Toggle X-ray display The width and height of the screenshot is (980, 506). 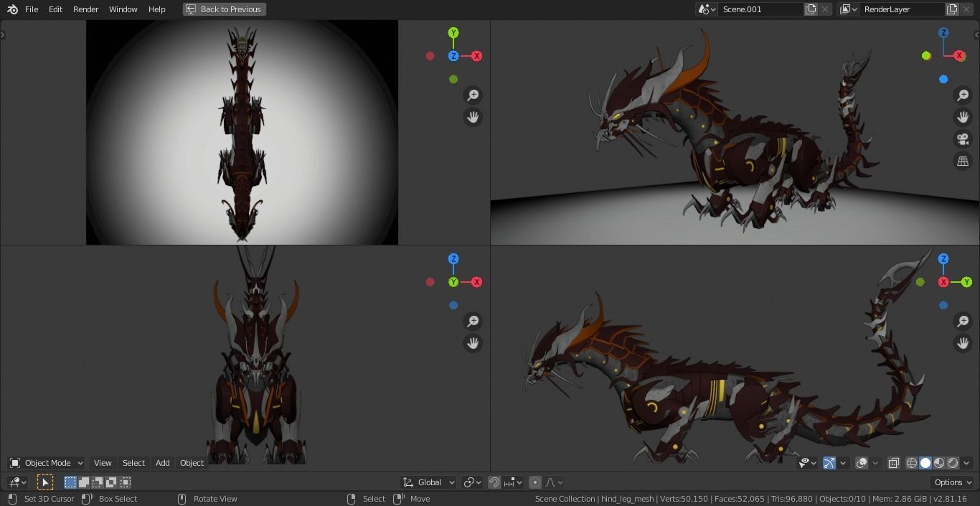(894, 463)
